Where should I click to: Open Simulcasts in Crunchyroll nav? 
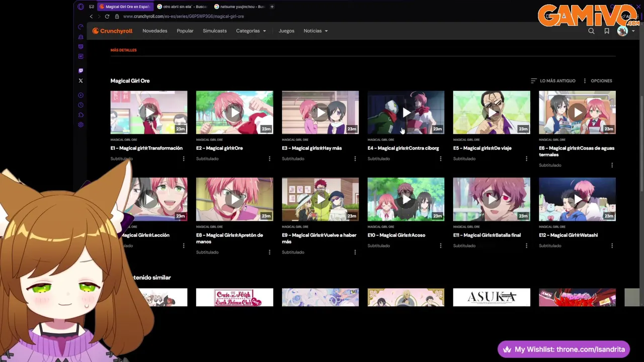[215, 31]
